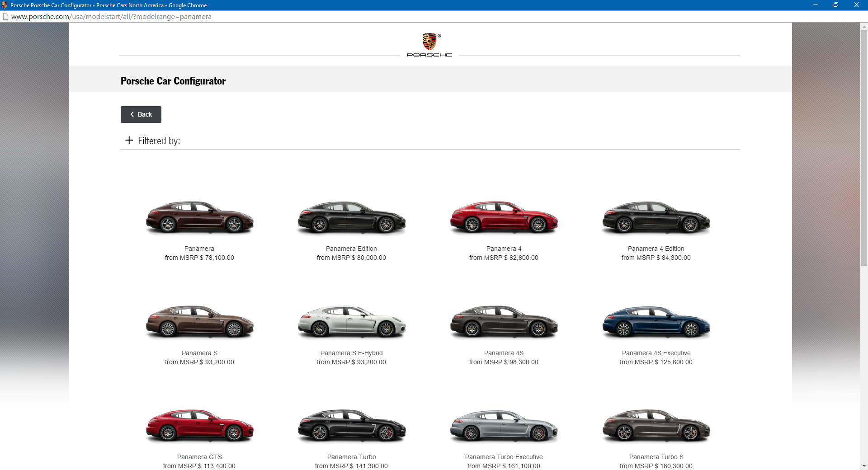The height and width of the screenshot is (470, 868).
Task: Select the Panamera Turbo S car image
Action: (x=656, y=426)
